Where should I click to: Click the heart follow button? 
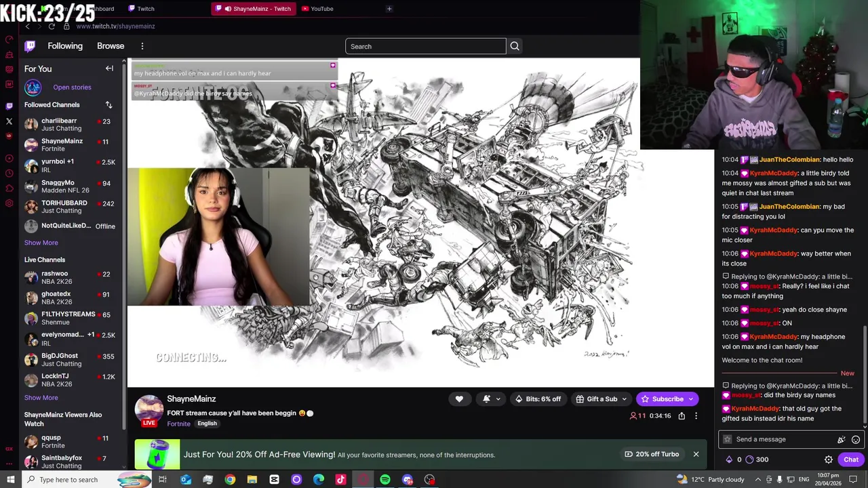[x=459, y=399]
